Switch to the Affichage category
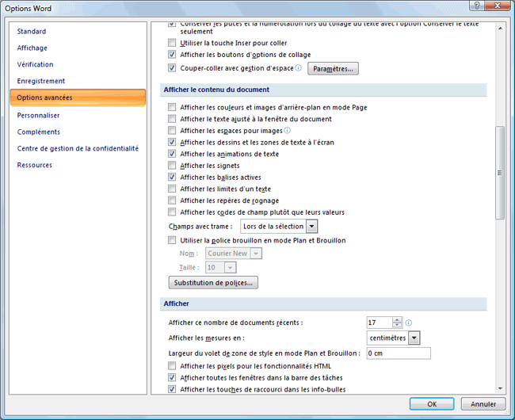The image size is (515, 420). pos(32,48)
